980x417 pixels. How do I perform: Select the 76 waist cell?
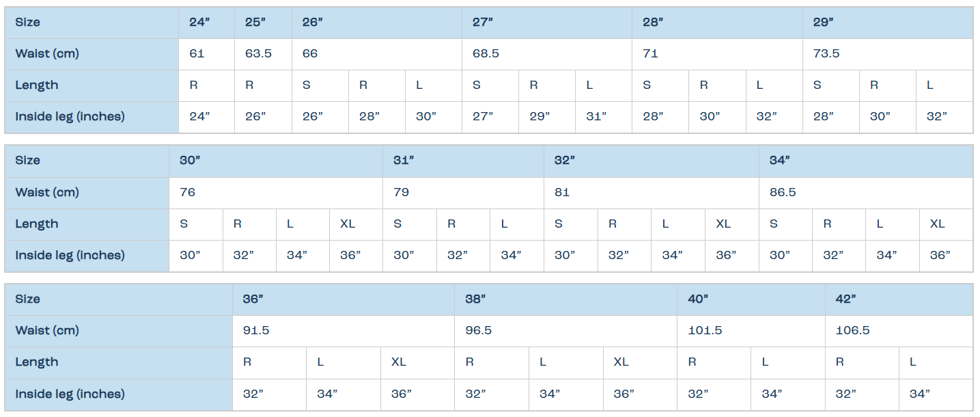[188, 192]
